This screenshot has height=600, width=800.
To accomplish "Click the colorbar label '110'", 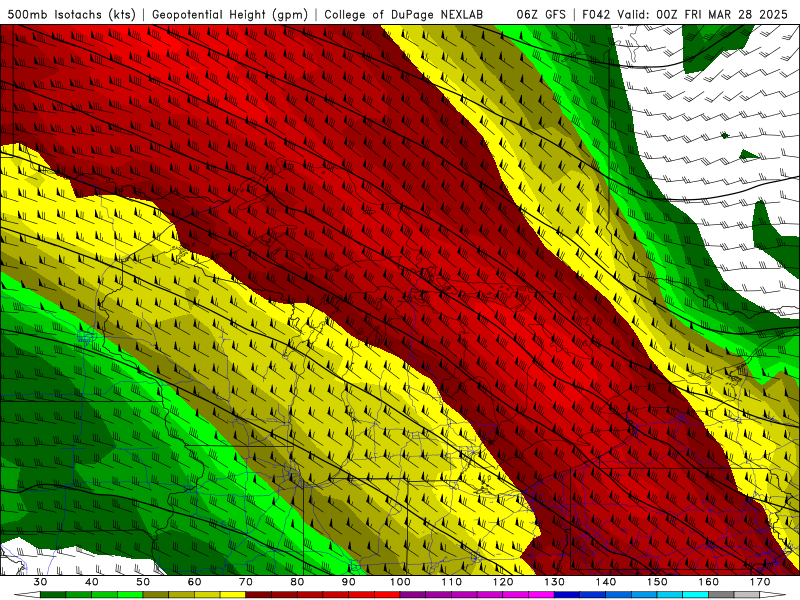I will tap(452, 582).
